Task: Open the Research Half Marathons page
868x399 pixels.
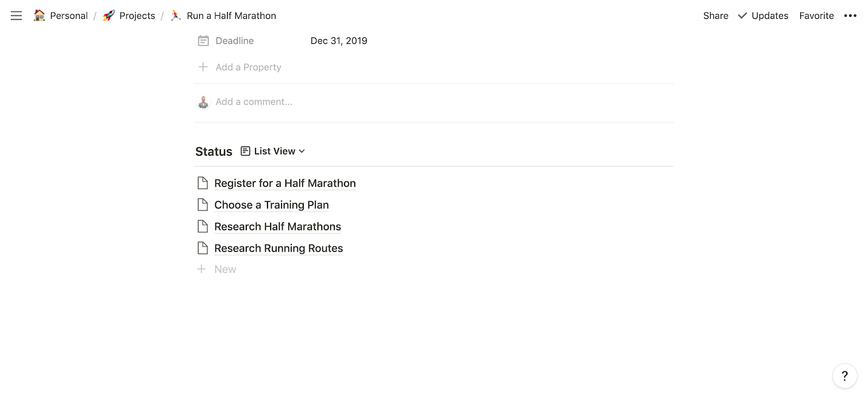Action: click(x=277, y=227)
